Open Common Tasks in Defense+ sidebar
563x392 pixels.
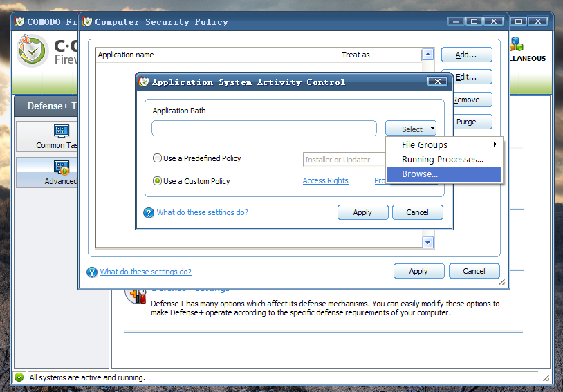click(x=46, y=137)
